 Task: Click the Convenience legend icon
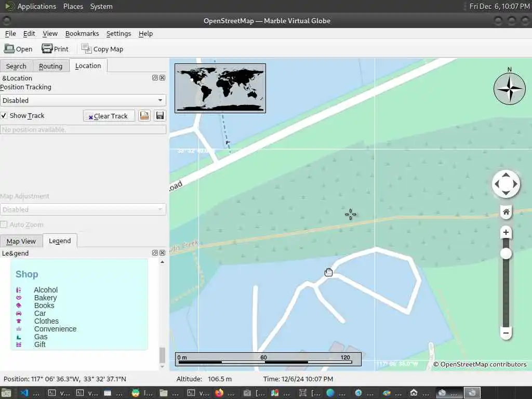(x=19, y=329)
